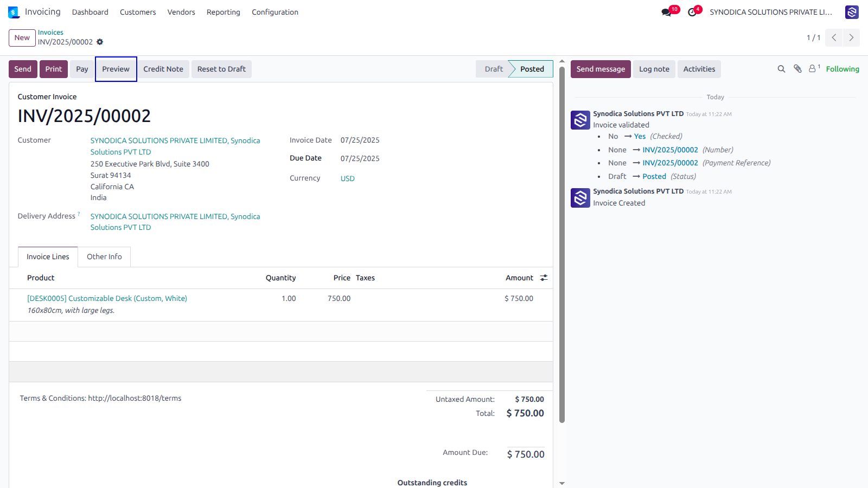Click the Terms & Conditions text
This screenshot has height=488, width=868.
pos(101,398)
